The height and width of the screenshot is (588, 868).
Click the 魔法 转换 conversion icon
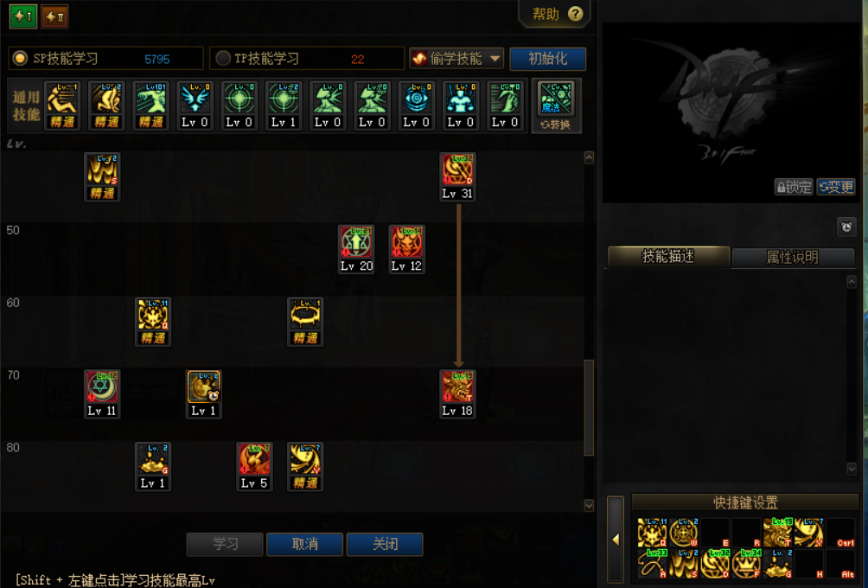556,105
